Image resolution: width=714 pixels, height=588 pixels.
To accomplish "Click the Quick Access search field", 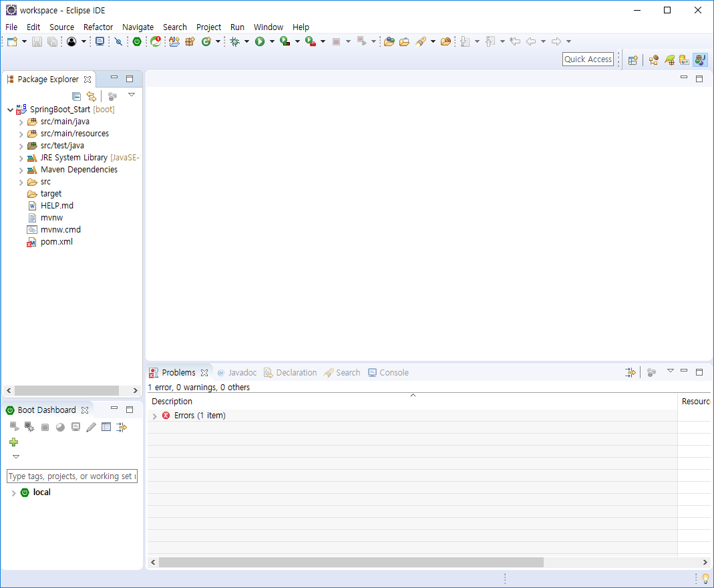I will (588, 59).
